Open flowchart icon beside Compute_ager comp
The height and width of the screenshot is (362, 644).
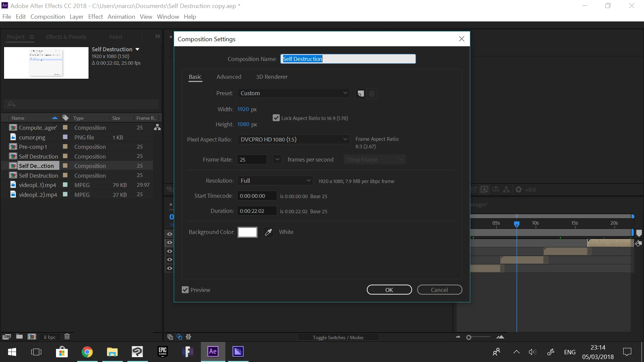[157, 127]
